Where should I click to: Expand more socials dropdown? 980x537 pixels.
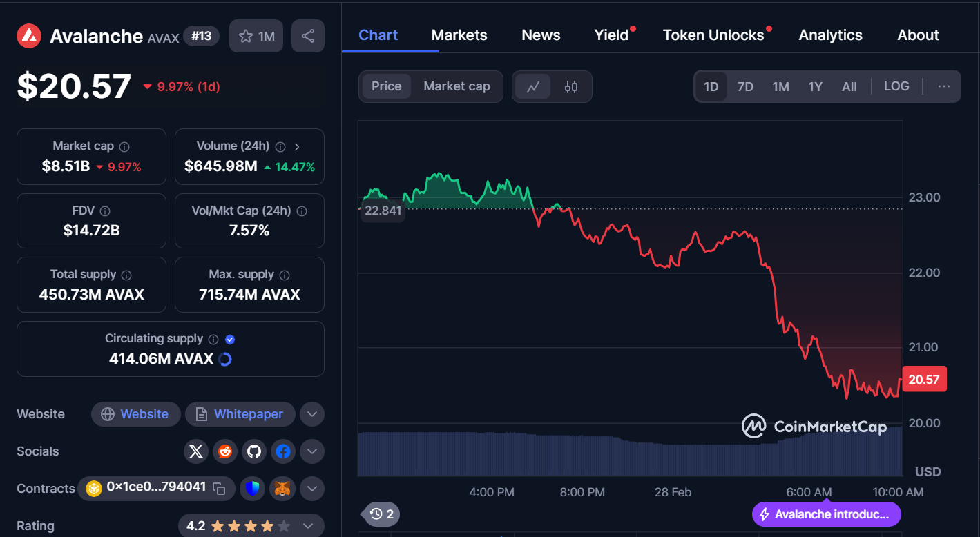click(x=311, y=451)
